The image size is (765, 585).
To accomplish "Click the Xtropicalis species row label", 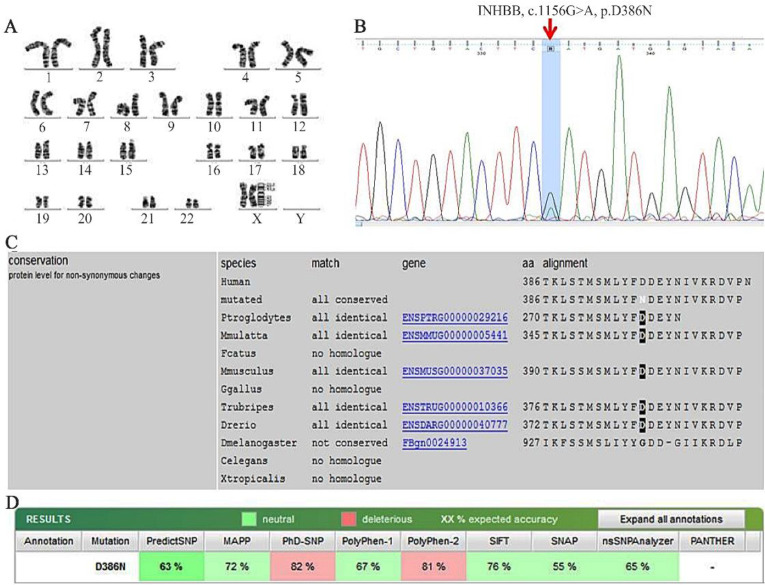I will [x=253, y=479].
